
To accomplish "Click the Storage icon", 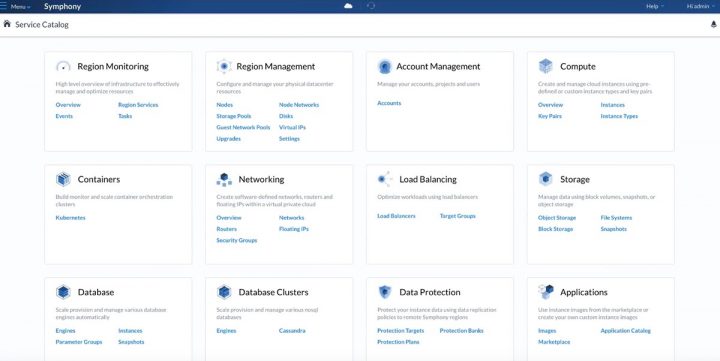I will [x=546, y=179].
